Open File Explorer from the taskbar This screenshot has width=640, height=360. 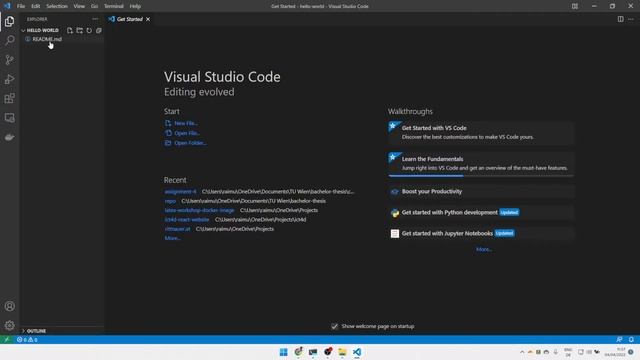tap(342, 352)
